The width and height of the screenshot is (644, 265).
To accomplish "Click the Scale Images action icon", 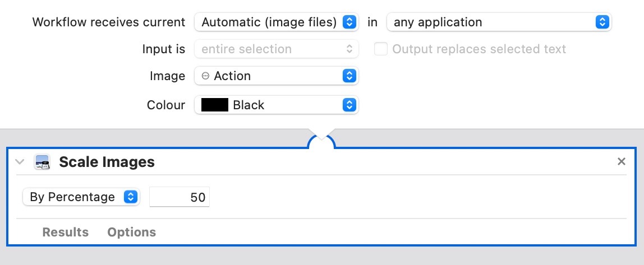I will pyautogui.click(x=42, y=162).
